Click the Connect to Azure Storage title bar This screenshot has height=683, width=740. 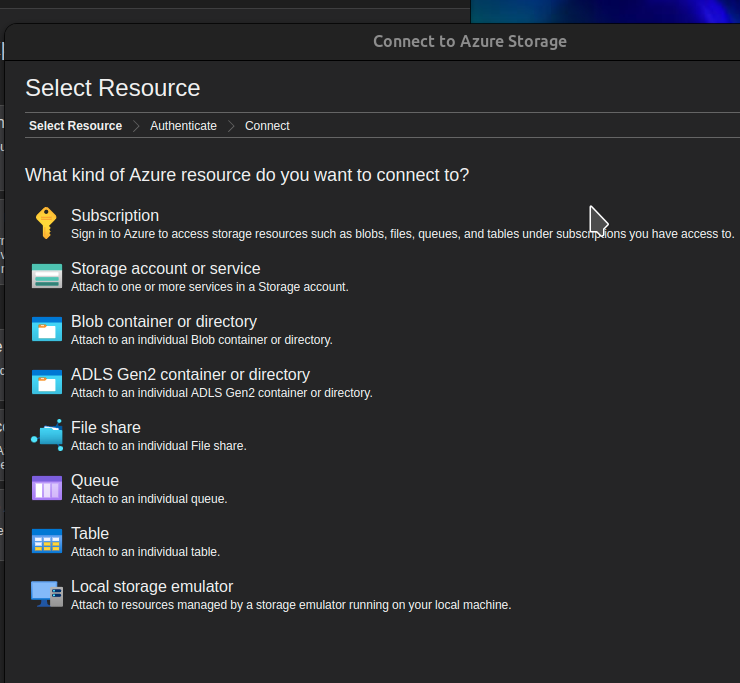pos(470,42)
